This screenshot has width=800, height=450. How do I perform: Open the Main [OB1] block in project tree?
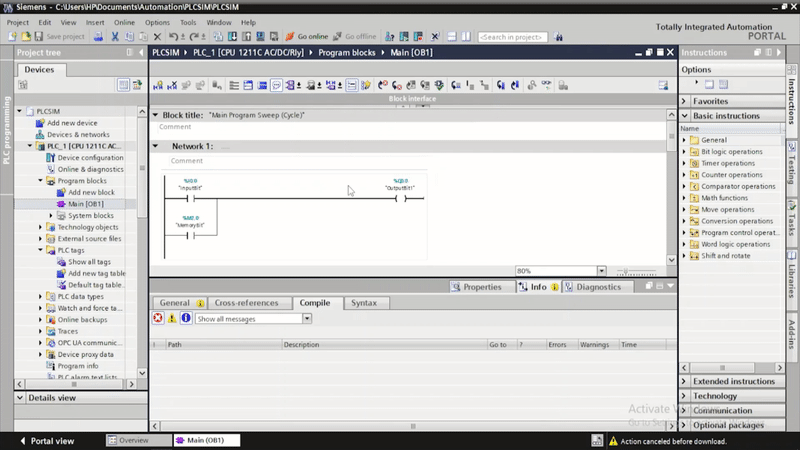click(85, 204)
